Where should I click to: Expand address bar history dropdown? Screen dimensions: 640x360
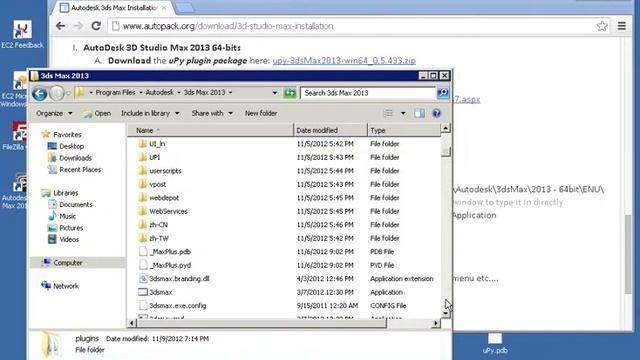pos(275,93)
